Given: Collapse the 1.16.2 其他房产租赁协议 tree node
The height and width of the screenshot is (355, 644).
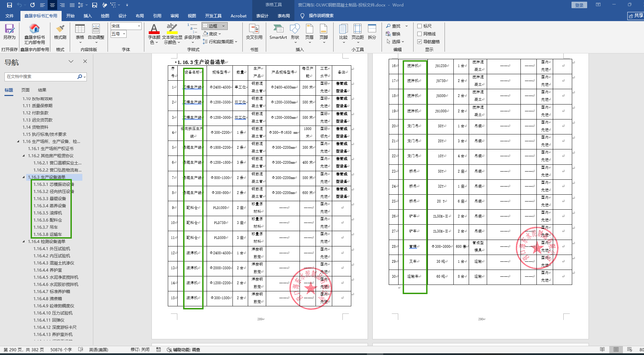Looking at the screenshot, I should tap(23, 156).
